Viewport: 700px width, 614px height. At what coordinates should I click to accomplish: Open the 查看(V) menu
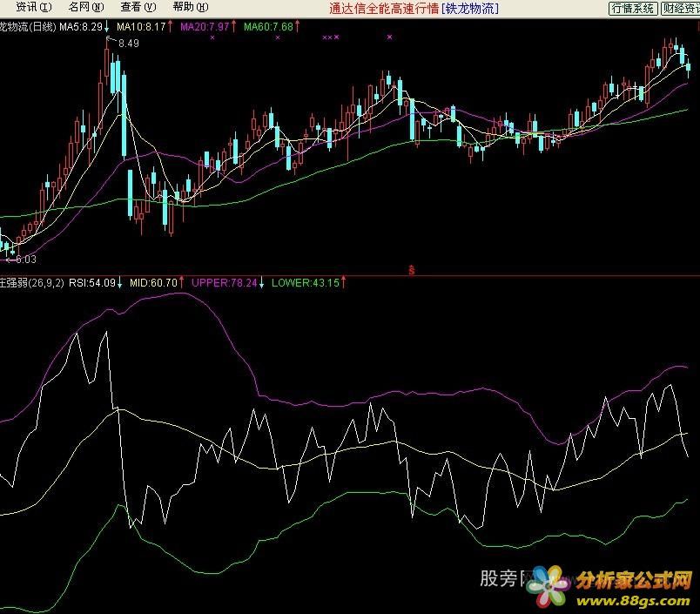click(138, 7)
